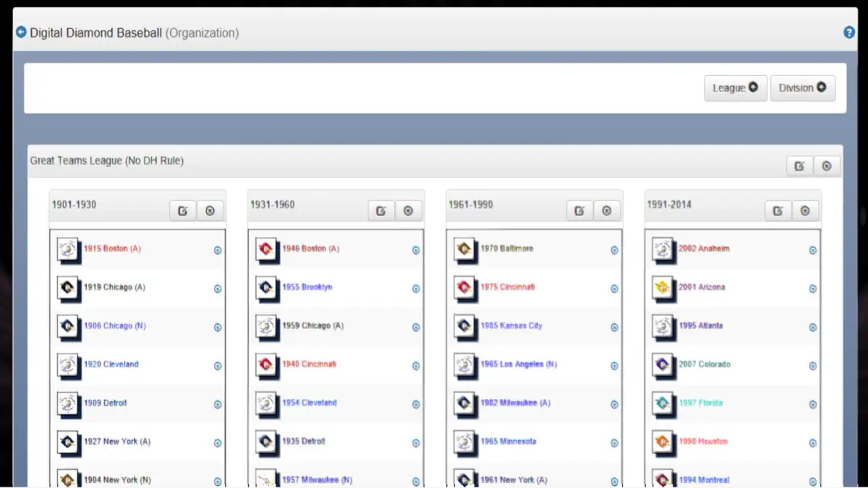The width and height of the screenshot is (868, 488).
Task: Open the Division dropdown button
Action: [x=802, y=87]
